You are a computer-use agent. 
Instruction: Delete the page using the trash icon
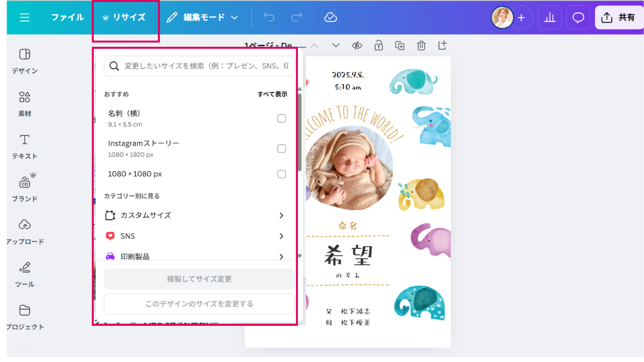tap(421, 46)
